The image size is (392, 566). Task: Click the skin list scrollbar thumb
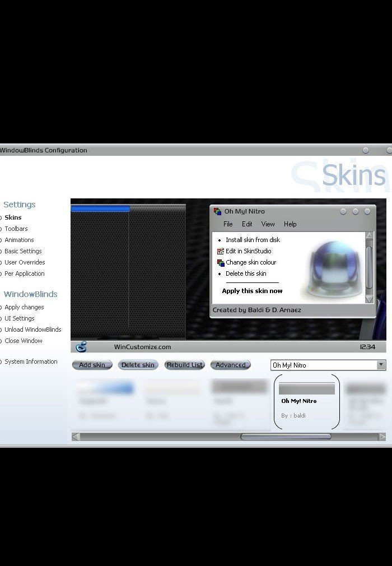click(286, 437)
